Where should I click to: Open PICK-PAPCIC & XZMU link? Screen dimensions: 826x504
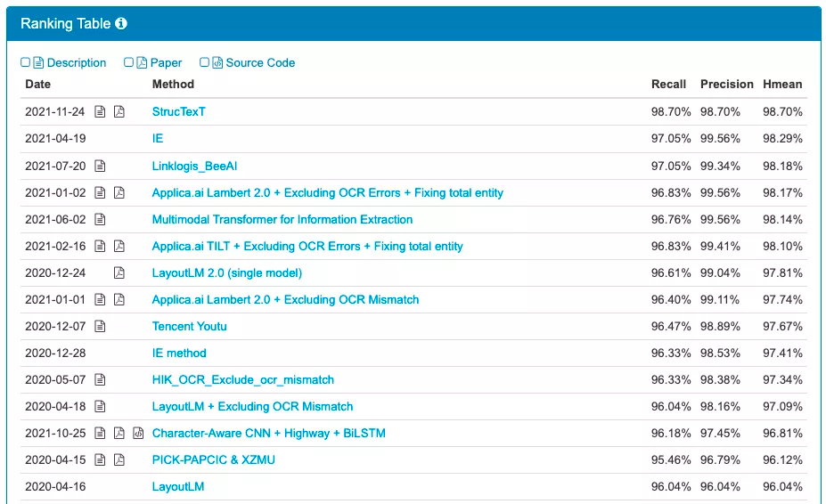(213, 459)
